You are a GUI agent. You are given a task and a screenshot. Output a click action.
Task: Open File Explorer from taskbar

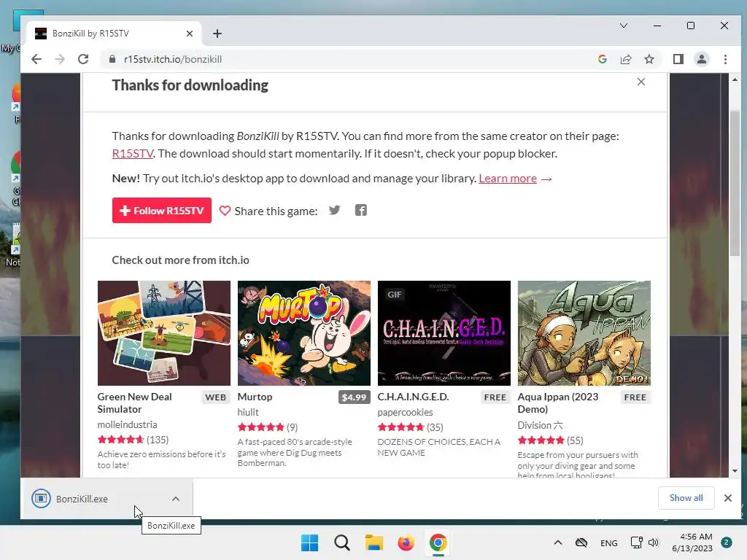374,542
